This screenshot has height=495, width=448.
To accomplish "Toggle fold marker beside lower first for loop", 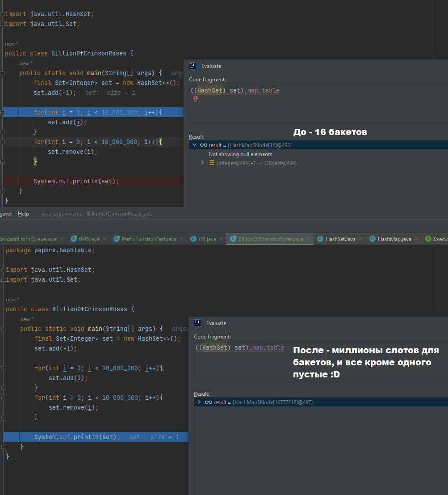I will pyautogui.click(x=4, y=368).
